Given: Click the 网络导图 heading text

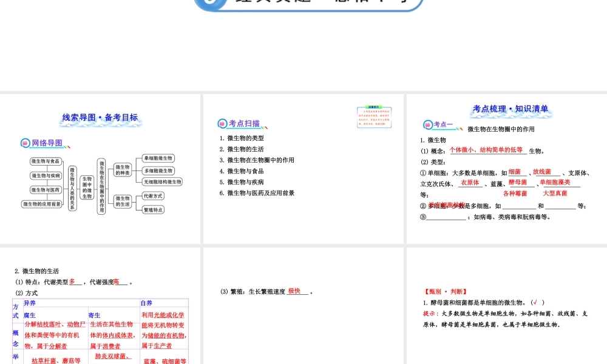Looking at the screenshot, I should 47,143.
